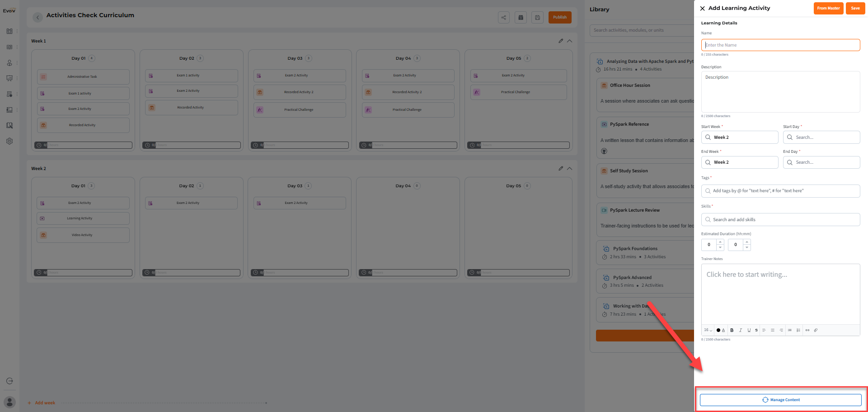Toggle underline in Trainer Notes toolbar
The width and height of the screenshot is (868, 412).
pyautogui.click(x=749, y=330)
